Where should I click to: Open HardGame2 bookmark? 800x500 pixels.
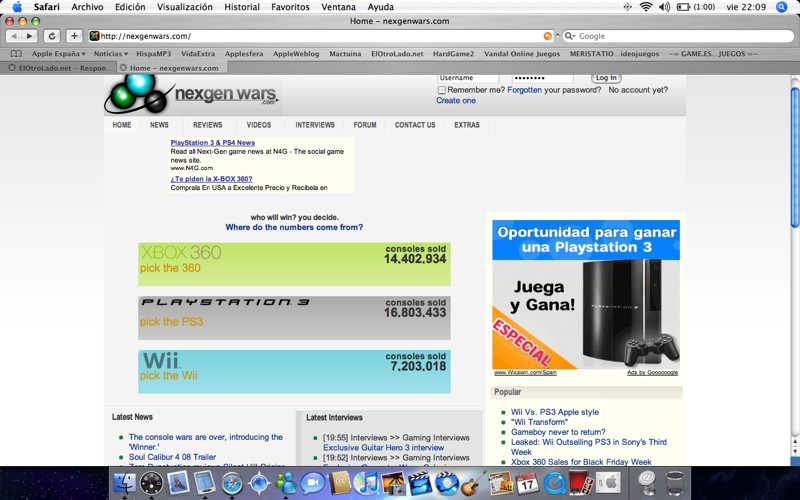(453, 54)
